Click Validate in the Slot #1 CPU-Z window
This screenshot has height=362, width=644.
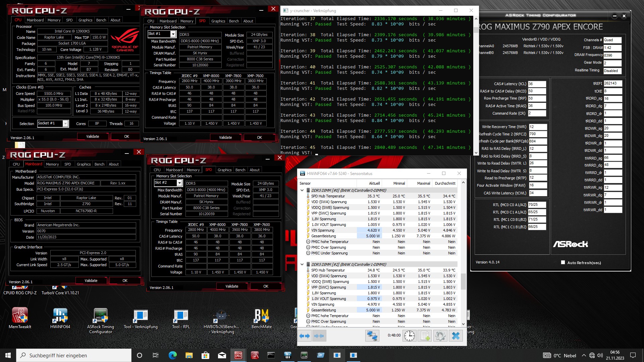(x=225, y=137)
